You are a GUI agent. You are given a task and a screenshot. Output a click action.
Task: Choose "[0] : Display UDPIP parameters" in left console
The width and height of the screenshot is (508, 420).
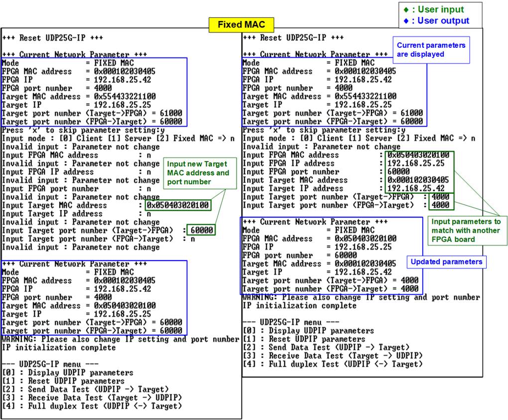pos(68,373)
